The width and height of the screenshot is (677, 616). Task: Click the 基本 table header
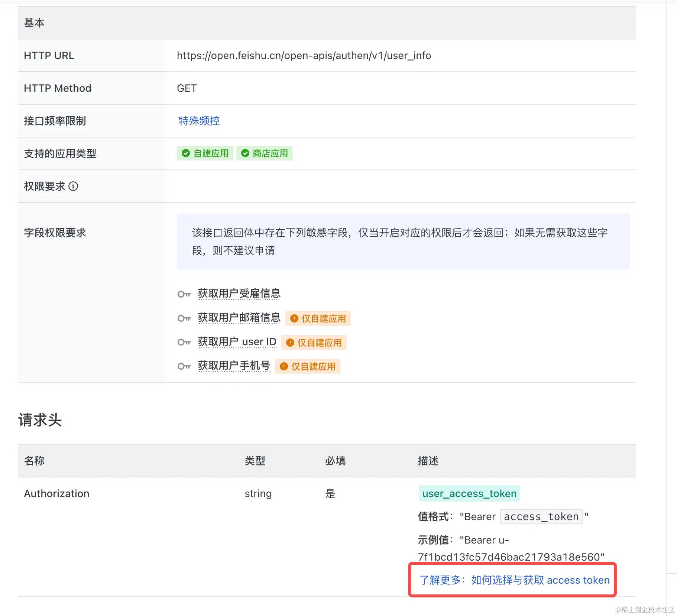[x=327, y=23]
